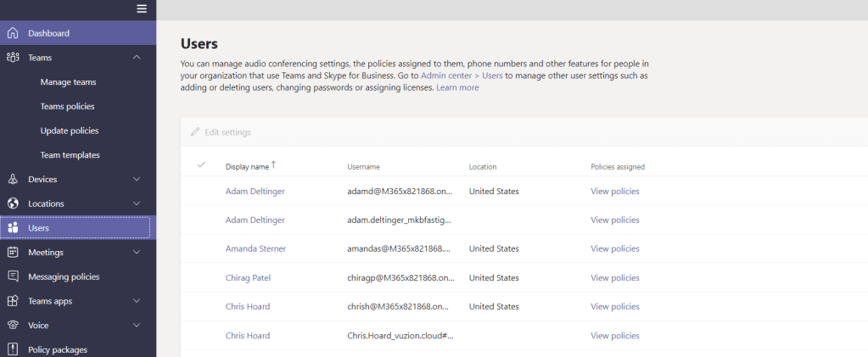
Task: Expand the Teams apps section chevron
Action: coord(137,301)
